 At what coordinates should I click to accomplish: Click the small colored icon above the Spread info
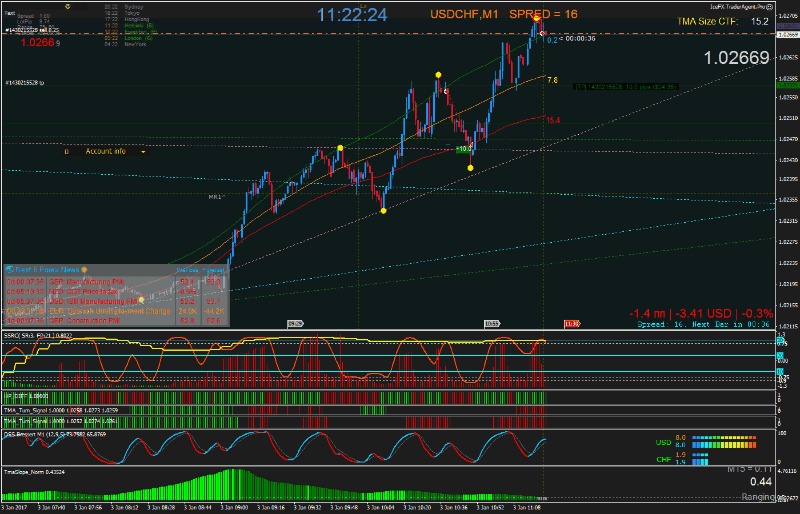pos(68,7)
